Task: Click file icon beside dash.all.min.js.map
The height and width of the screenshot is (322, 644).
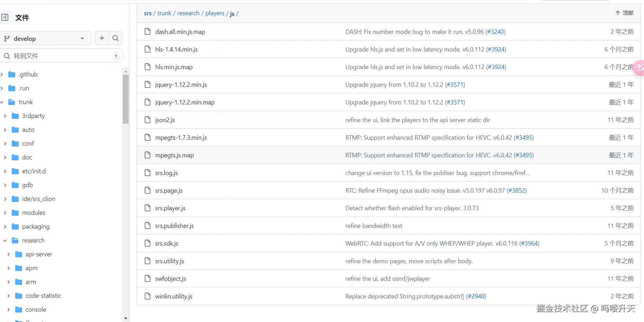Action: 148,31
